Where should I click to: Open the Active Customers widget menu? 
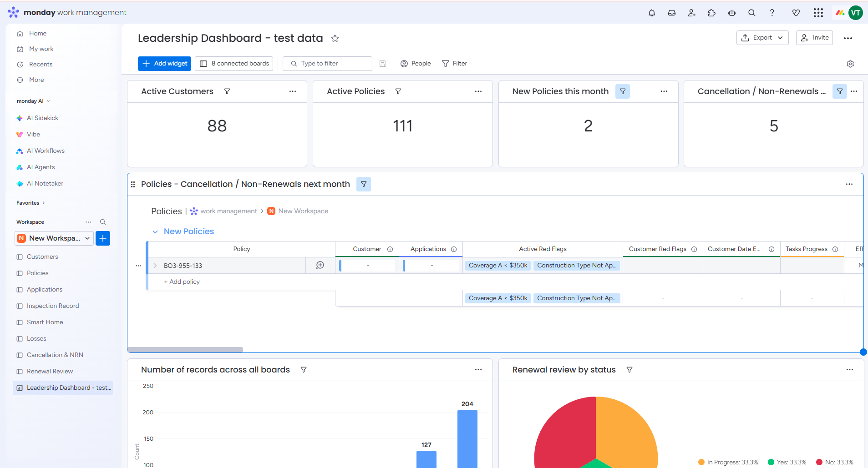tap(293, 91)
